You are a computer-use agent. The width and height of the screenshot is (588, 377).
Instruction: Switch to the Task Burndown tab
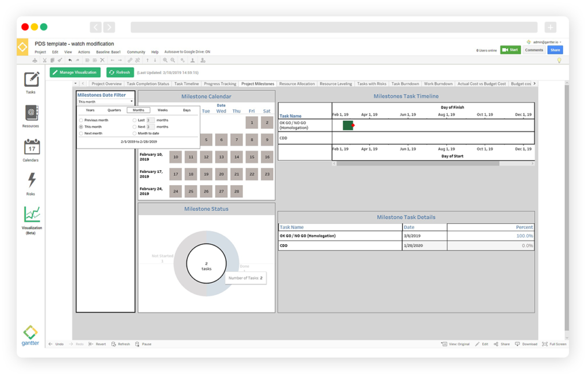[x=405, y=84]
